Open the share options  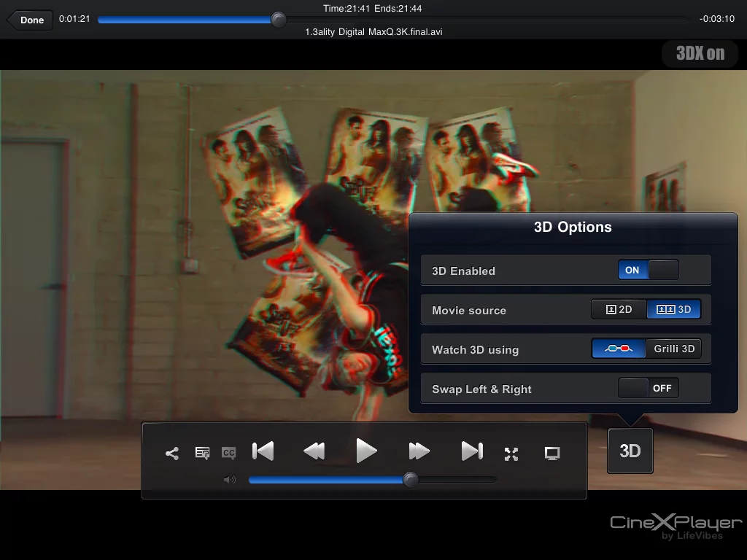[171, 453]
